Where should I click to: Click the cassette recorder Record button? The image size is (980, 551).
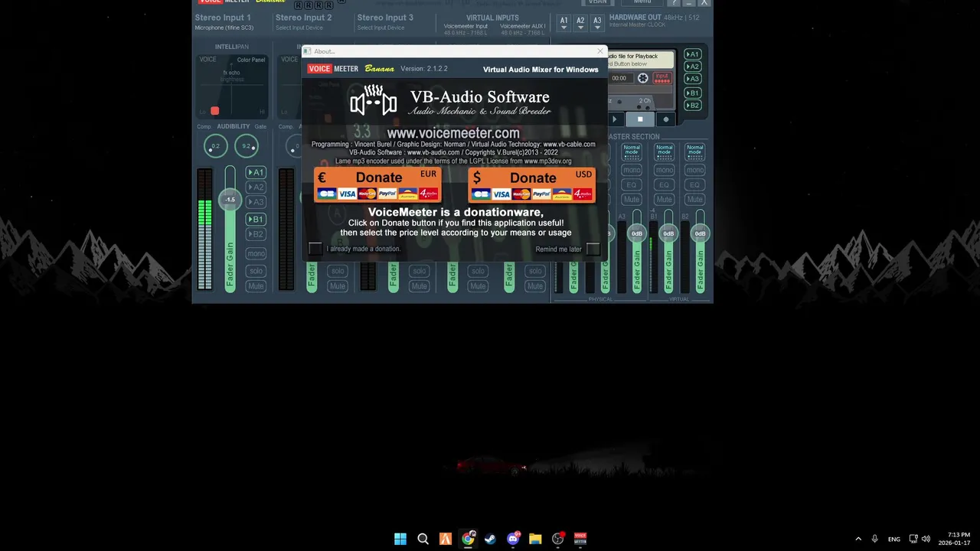666,119
